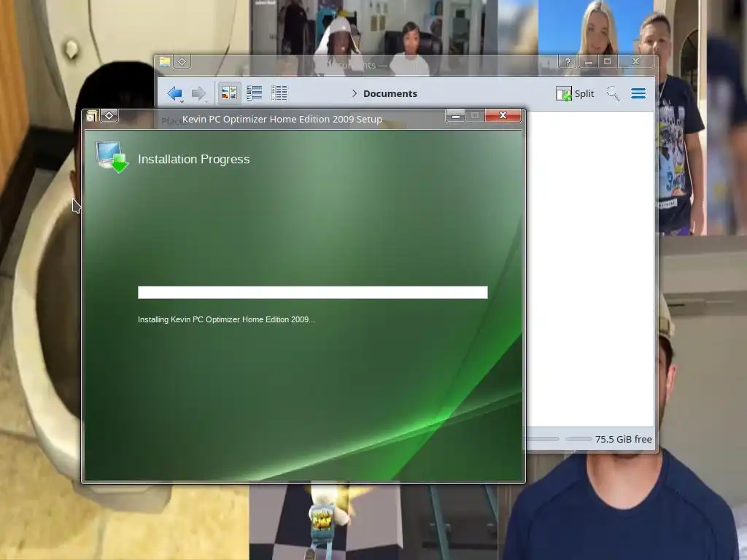
Task: Click the Setup window title text
Action: 282,119
